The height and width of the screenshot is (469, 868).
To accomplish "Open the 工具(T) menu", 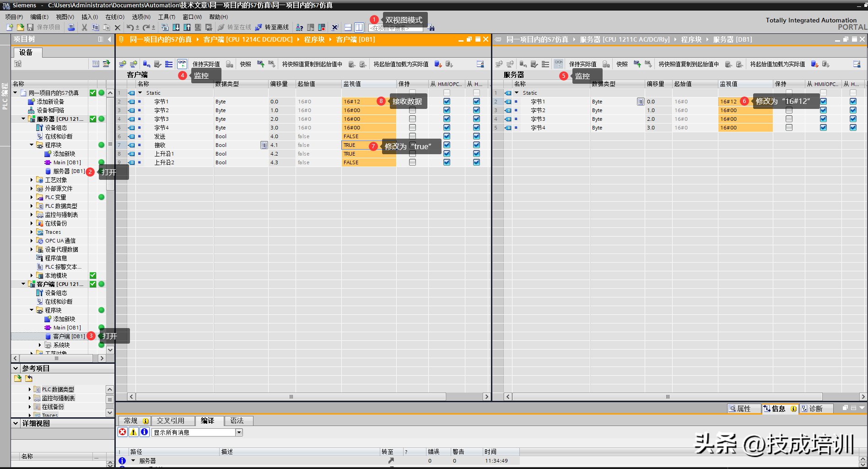I will [167, 17].
